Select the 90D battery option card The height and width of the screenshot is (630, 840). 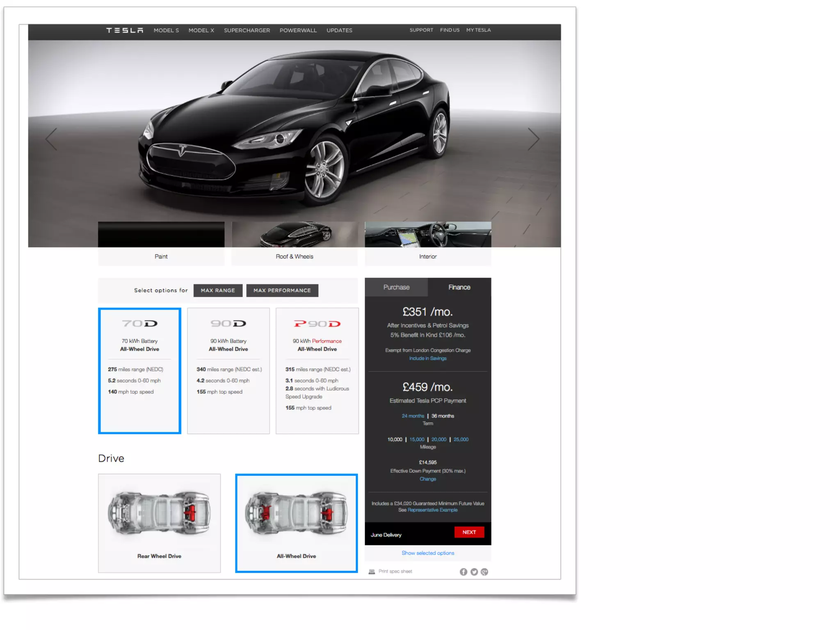tap(228, 370)
